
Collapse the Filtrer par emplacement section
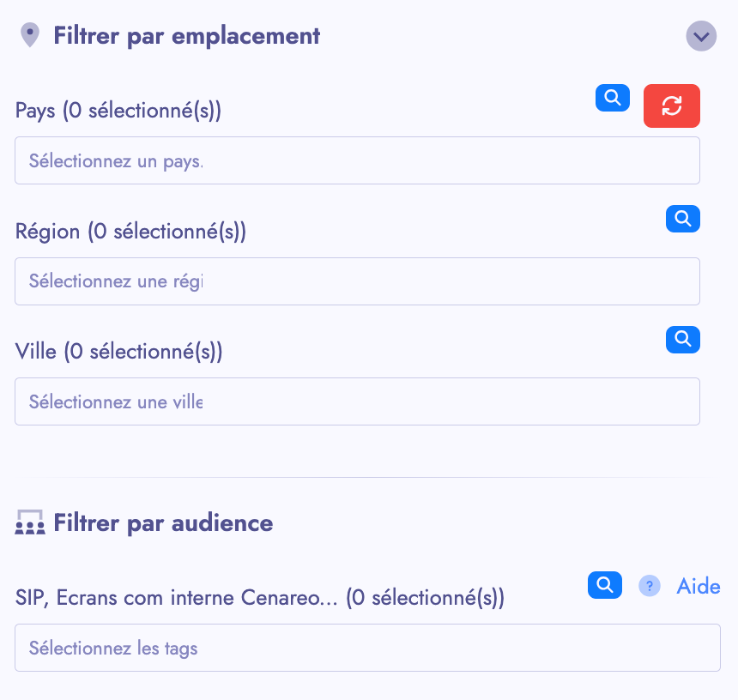(x=701, y=36)
